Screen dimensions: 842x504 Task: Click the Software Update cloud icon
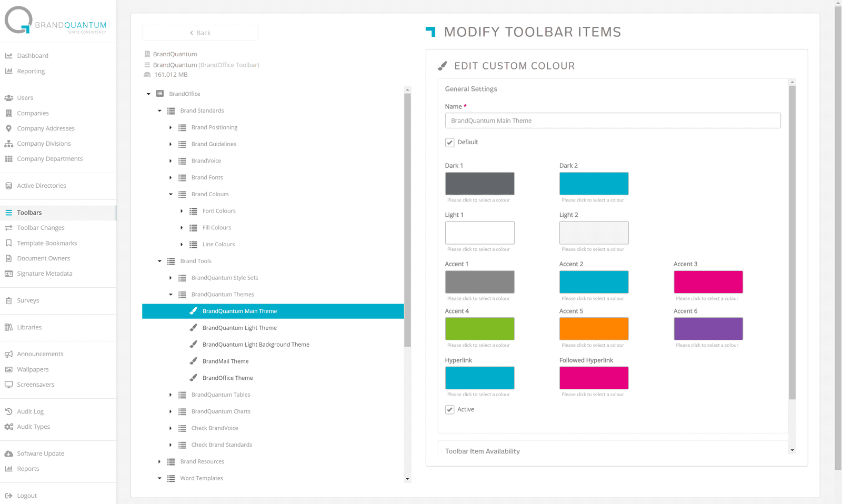9,453
